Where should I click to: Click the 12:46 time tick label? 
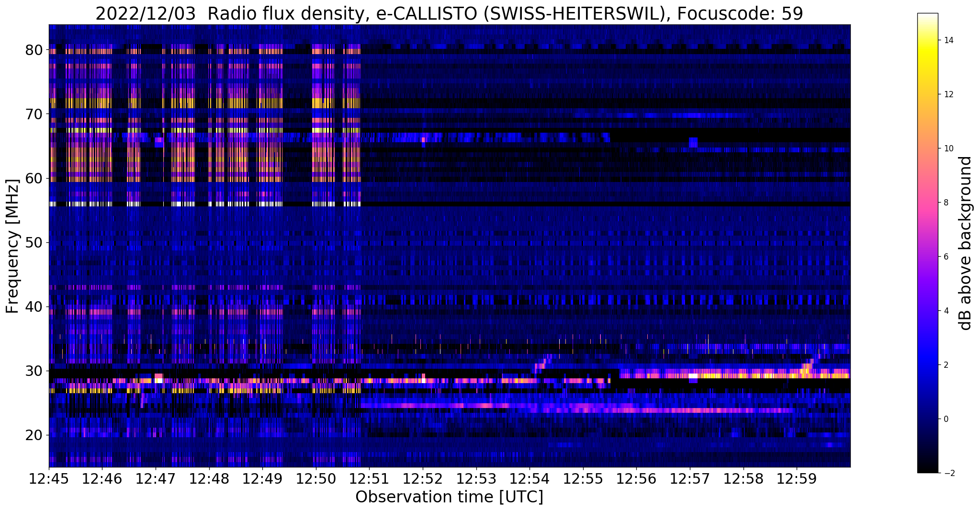102,478
